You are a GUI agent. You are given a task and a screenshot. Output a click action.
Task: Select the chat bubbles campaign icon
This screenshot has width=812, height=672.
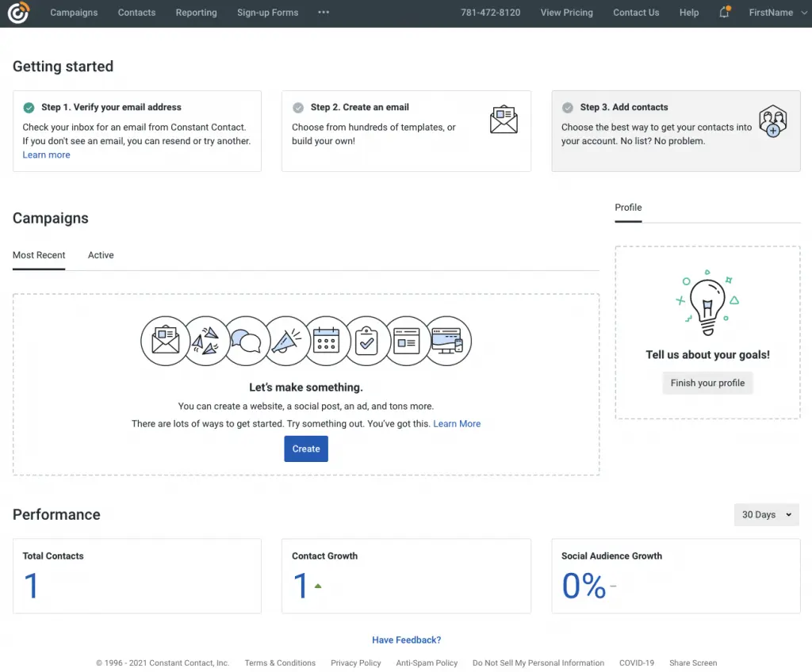click(x=246, y=342)
